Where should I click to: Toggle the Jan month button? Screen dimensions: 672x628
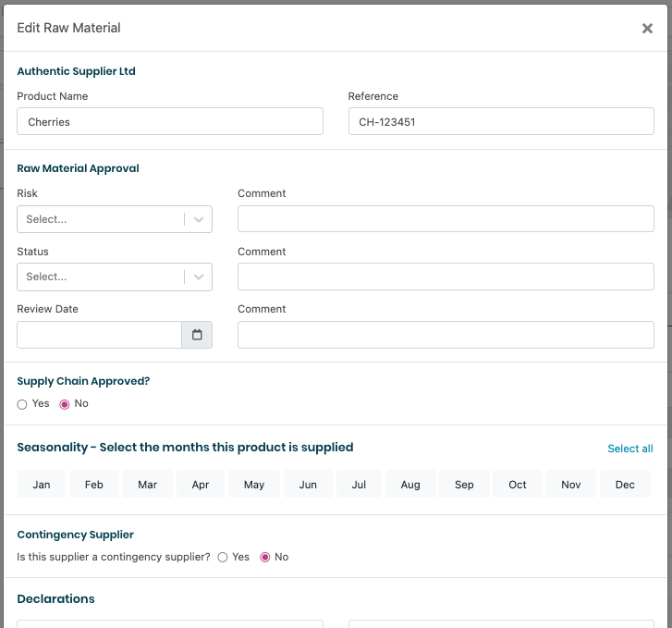coord(42,485)
